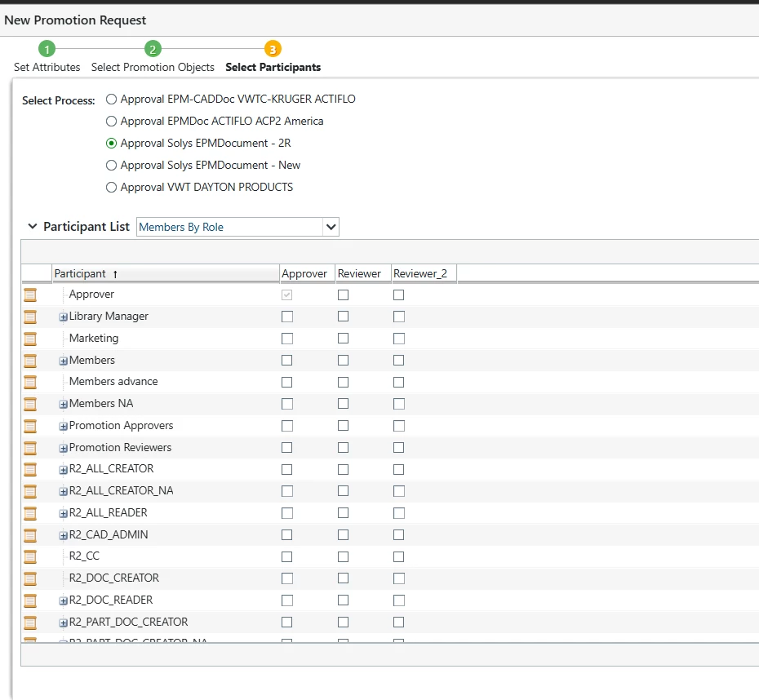The height and width of the screenshot is (700, 759).
Task: Expand the Promotion Reviewers node
Action: (x=64, y=449)
